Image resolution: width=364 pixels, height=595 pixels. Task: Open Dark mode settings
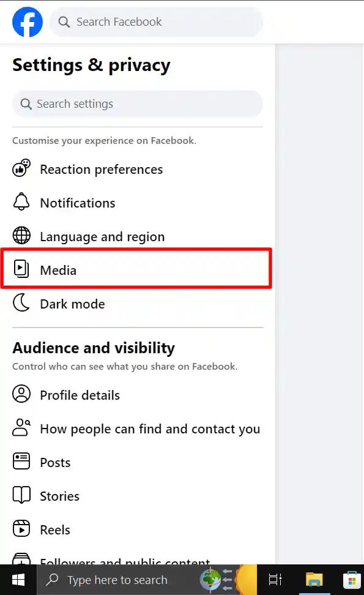72,304
